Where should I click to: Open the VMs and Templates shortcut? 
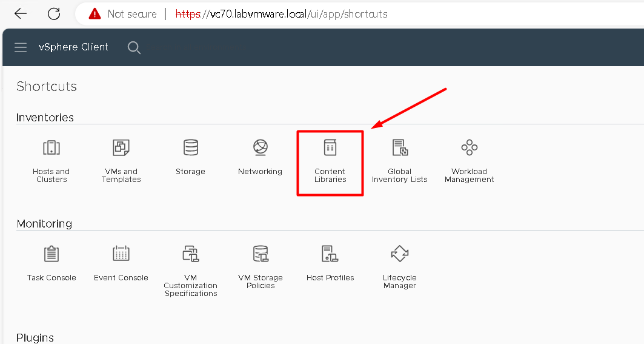121,161
